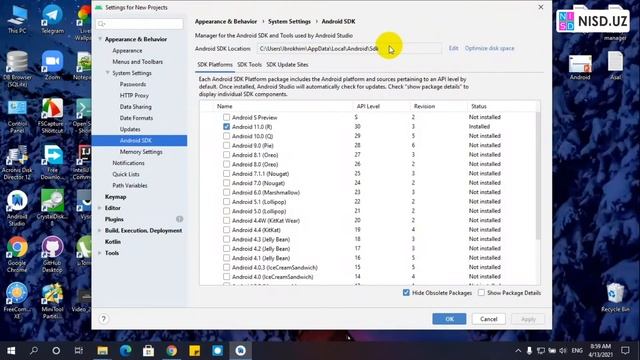The height and width of the screenshot is (360, 640).
Task: Open This PC desktop icon
Action: 17,19
